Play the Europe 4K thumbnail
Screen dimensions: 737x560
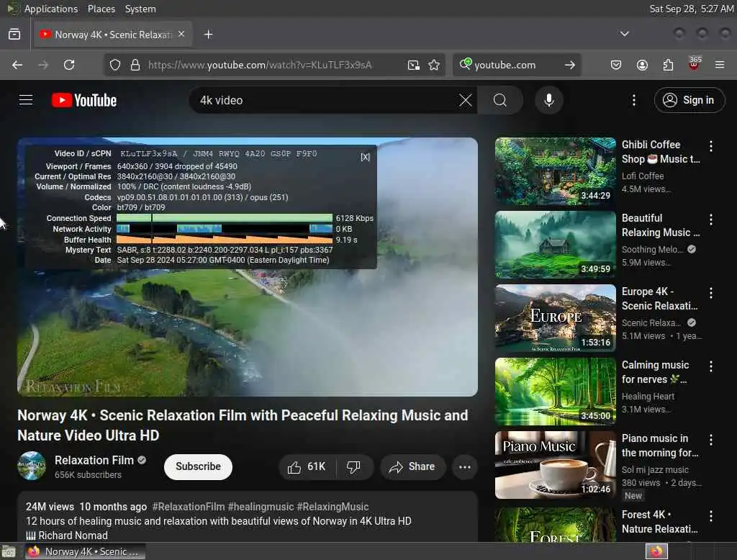555,318
